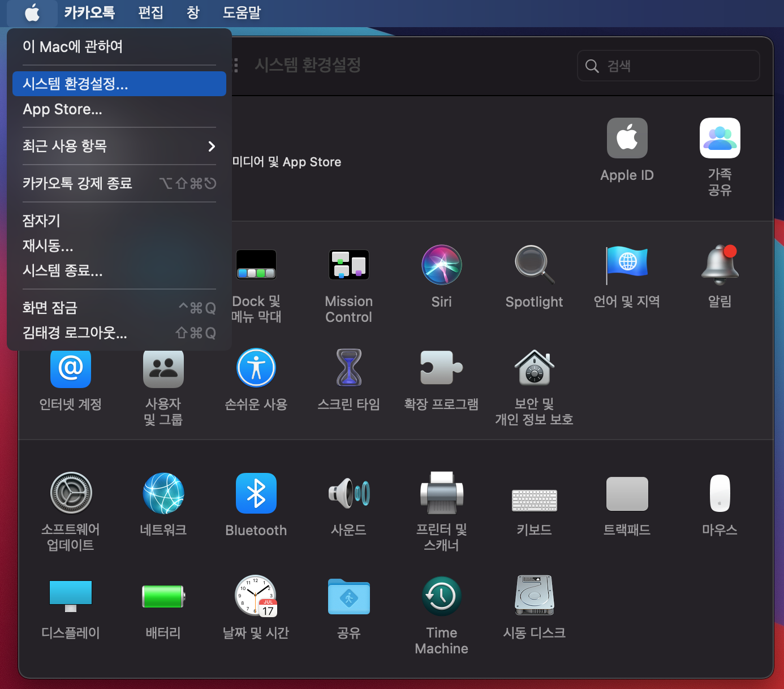The image size is (784, 689).
Task: Choose 잠자기 sleep menu item
Action: 119,221
